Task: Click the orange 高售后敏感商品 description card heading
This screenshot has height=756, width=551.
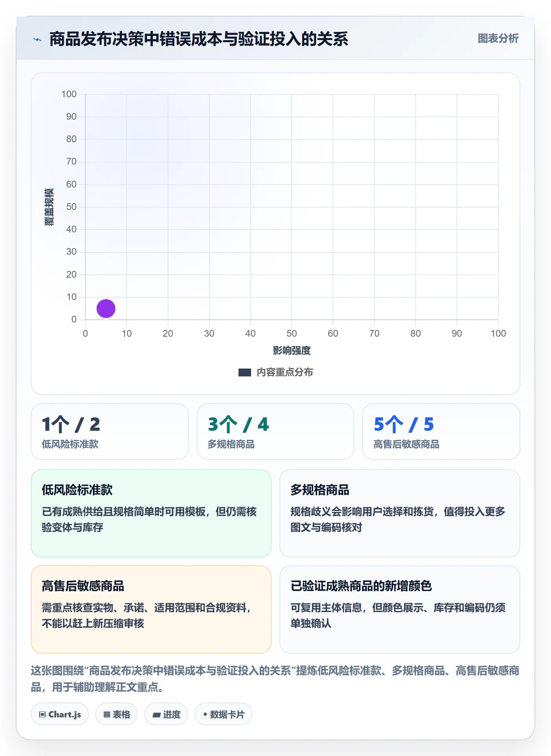Action: (x=83, y=586)
